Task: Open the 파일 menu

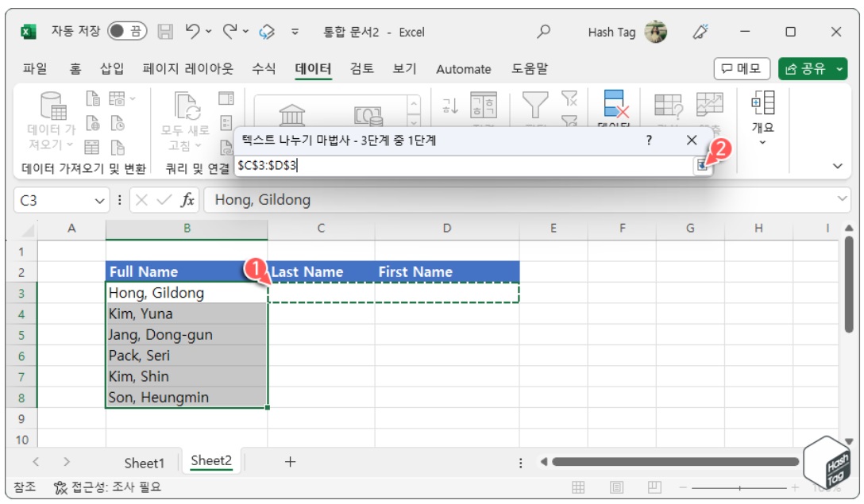Action: [35, 69]
